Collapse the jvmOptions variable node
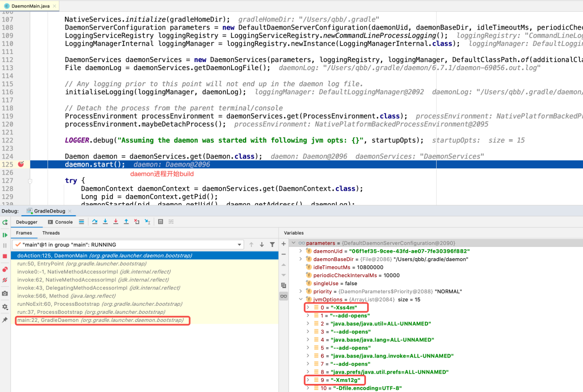Screen dimensions: 583x392 click(x=301, y=299)
